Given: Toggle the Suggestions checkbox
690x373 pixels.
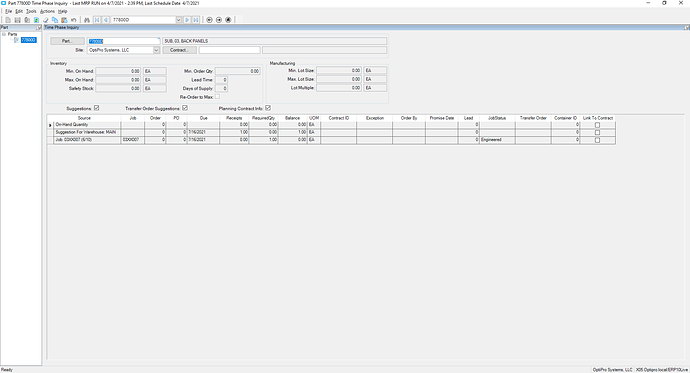Looking at the screenshot, I should tap(96, 108).
